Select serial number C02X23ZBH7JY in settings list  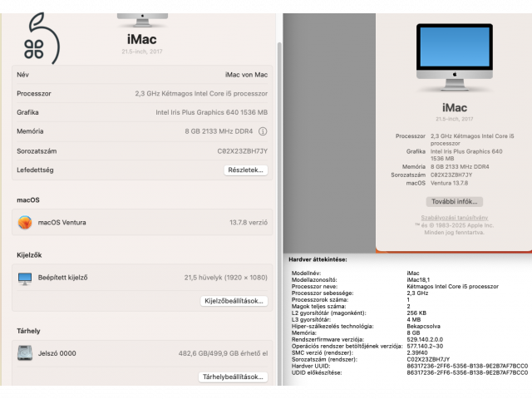pyautogui.click(x=242, y=151)
